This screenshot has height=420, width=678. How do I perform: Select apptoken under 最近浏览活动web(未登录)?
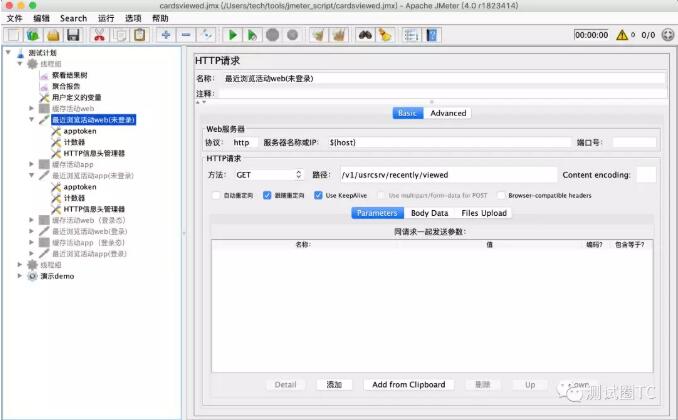coord(80,131)
